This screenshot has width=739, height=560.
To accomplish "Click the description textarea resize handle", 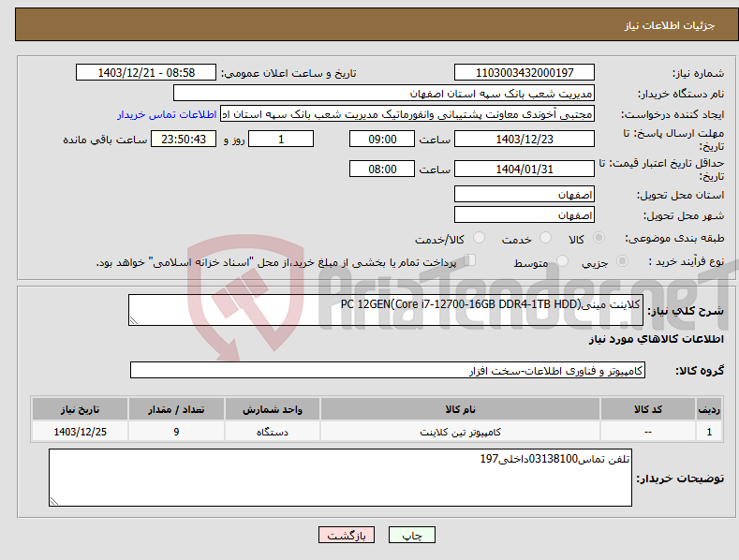I will 134,320.
